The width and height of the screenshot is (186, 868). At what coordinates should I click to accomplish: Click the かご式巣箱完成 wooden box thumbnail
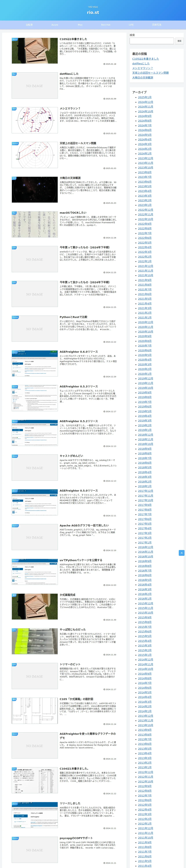click(x=34, y=607)
